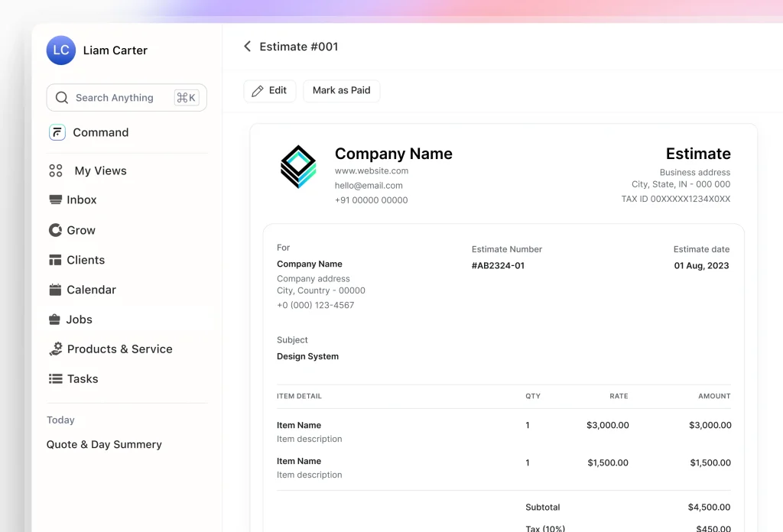Select the Tasks list icon
The height and width of the screenshot is (532, 783).
56,378
